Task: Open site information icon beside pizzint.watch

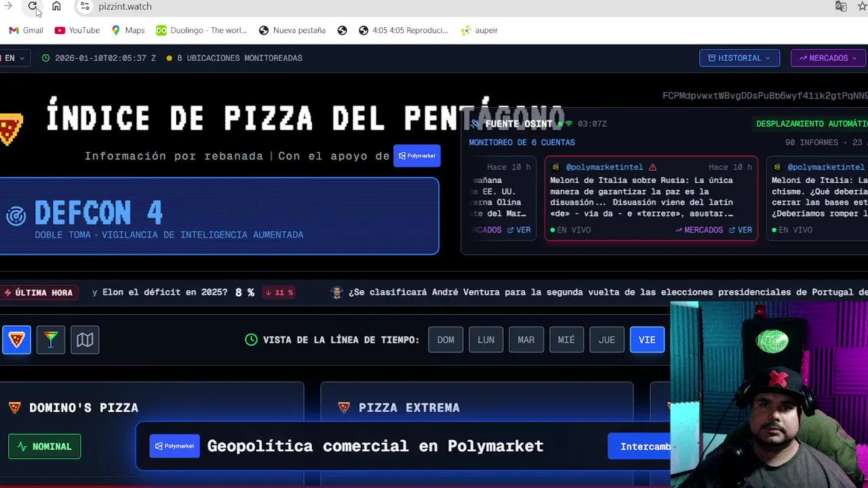Action: pos(84,6)
